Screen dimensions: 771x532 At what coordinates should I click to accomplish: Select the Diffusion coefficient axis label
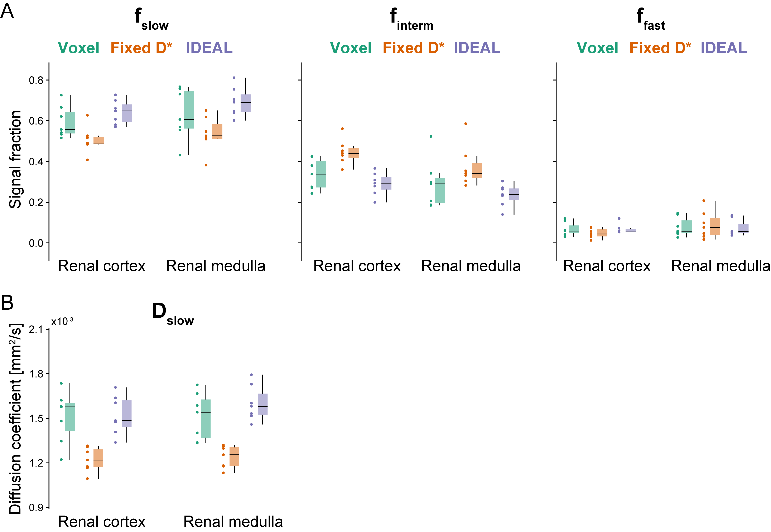pos(15,418)
